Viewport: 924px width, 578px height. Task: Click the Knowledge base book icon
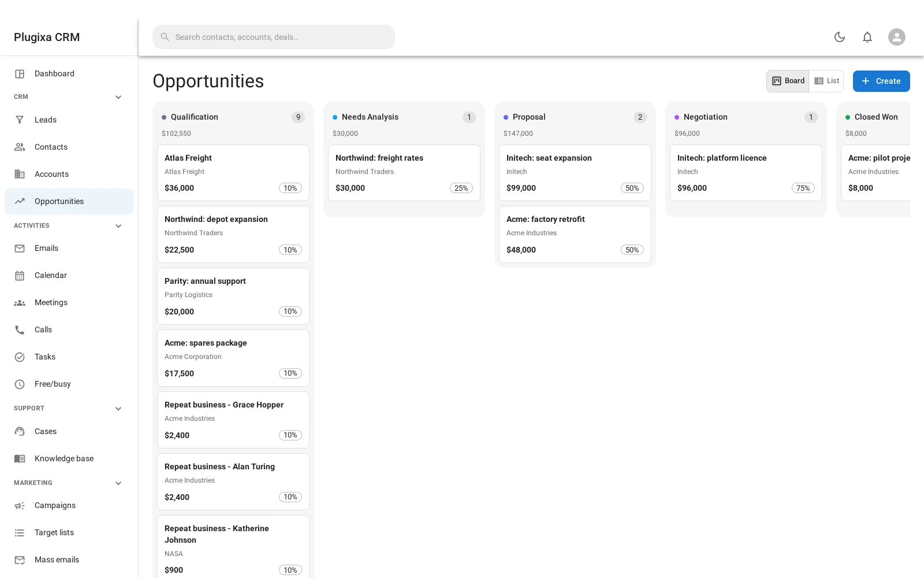[20, 459]
